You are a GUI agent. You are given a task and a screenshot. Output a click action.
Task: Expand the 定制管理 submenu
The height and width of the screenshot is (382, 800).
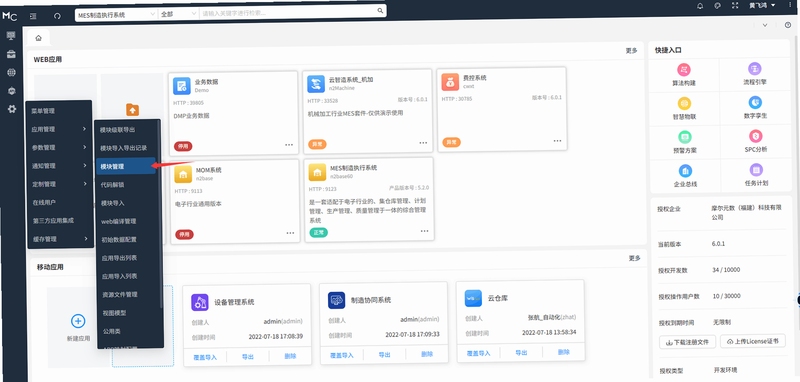click(x=59, y=184)
